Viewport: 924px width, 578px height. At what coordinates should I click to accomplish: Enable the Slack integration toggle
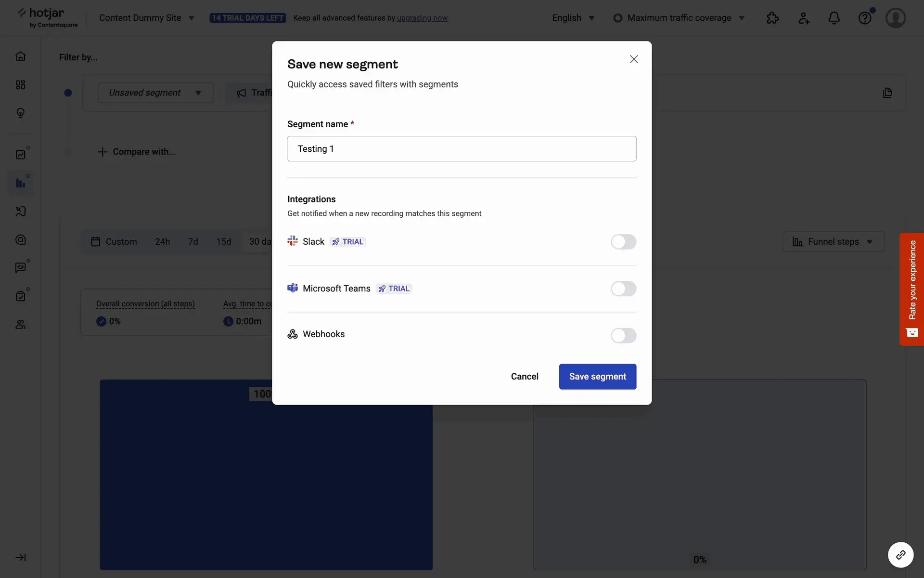(623, 242)
